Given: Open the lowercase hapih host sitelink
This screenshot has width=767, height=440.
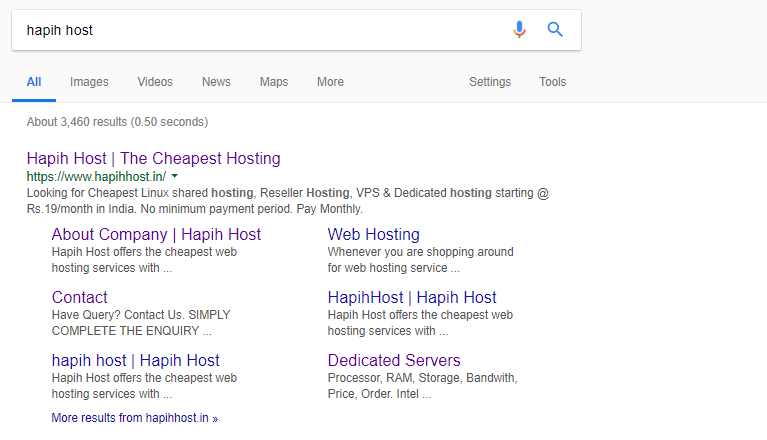Looking at the screenshot, I should point(135,360).
